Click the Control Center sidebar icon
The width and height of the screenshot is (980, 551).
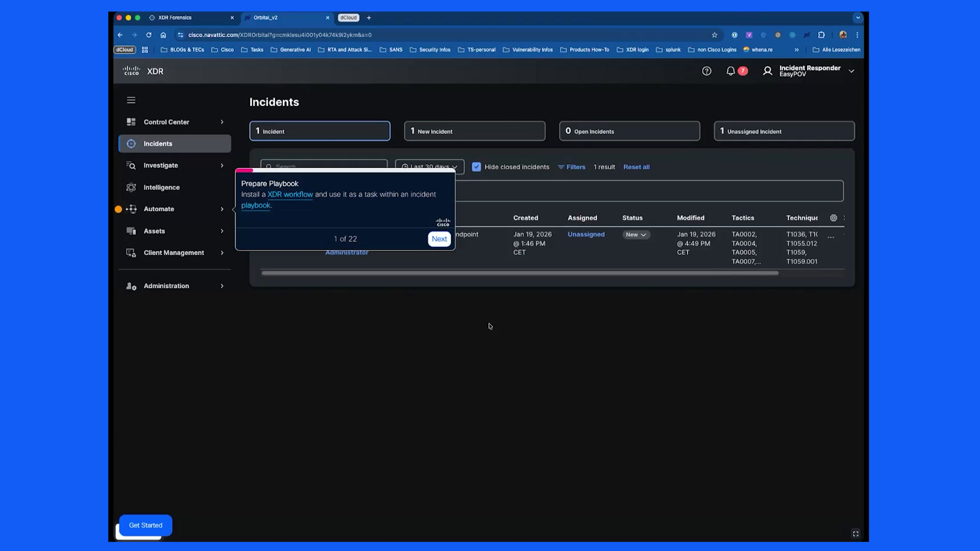pos(131,122)
